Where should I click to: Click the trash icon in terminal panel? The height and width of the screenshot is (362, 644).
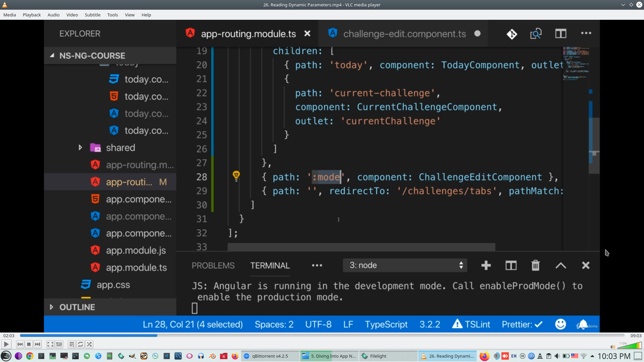535,265
